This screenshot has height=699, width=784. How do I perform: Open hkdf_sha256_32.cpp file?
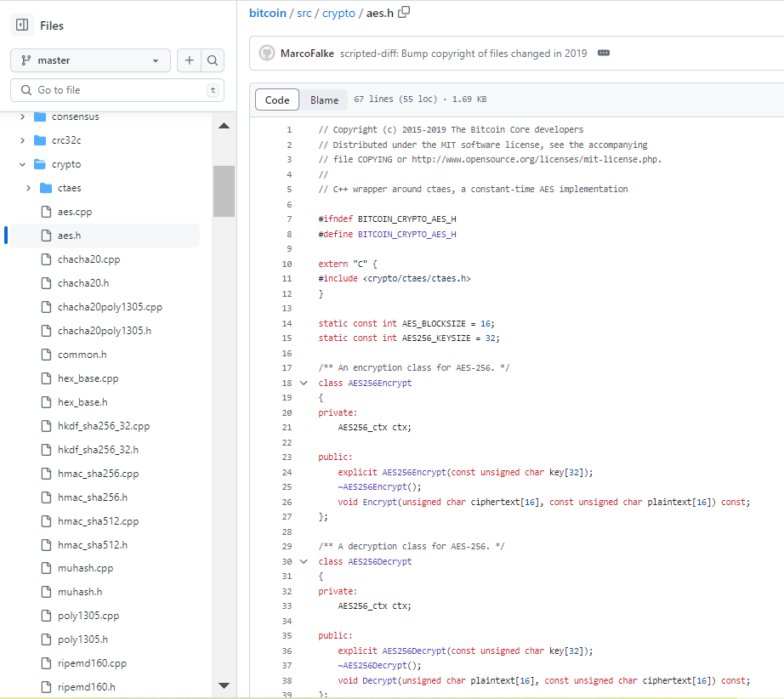104,426
